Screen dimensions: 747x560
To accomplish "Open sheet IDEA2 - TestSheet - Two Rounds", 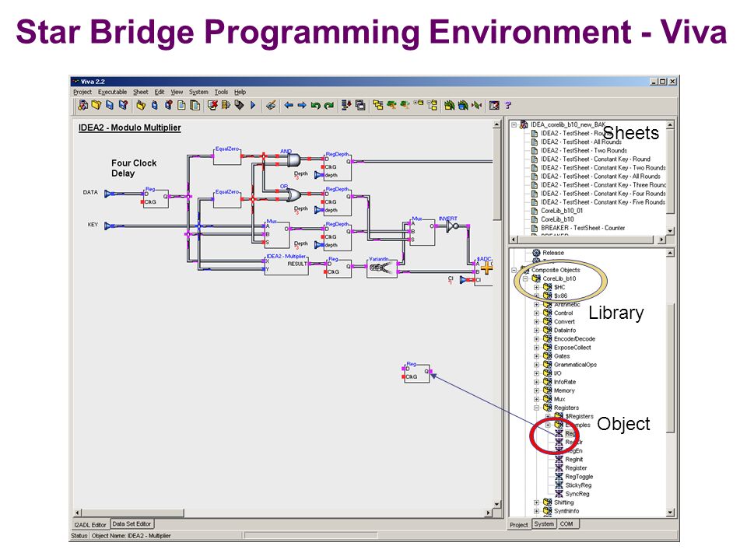I will tap(584, 150).
